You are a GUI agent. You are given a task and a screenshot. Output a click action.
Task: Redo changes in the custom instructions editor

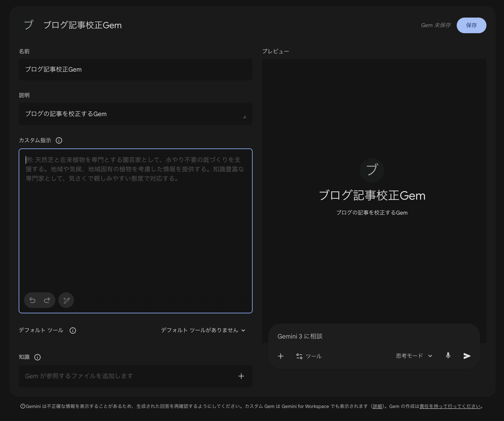point(47,300)
